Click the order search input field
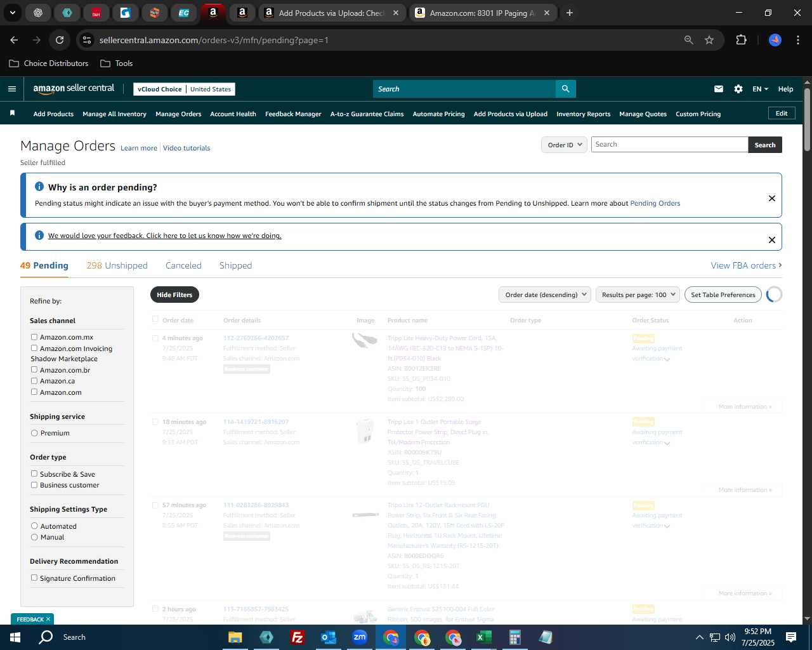 pyautogui.click(x=669, y=145)
